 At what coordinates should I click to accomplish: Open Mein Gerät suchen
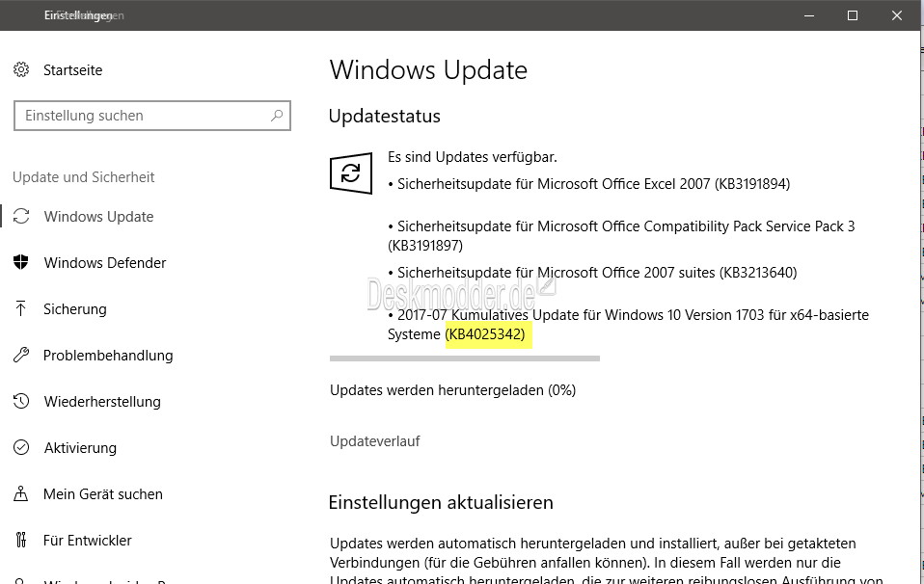103,494
